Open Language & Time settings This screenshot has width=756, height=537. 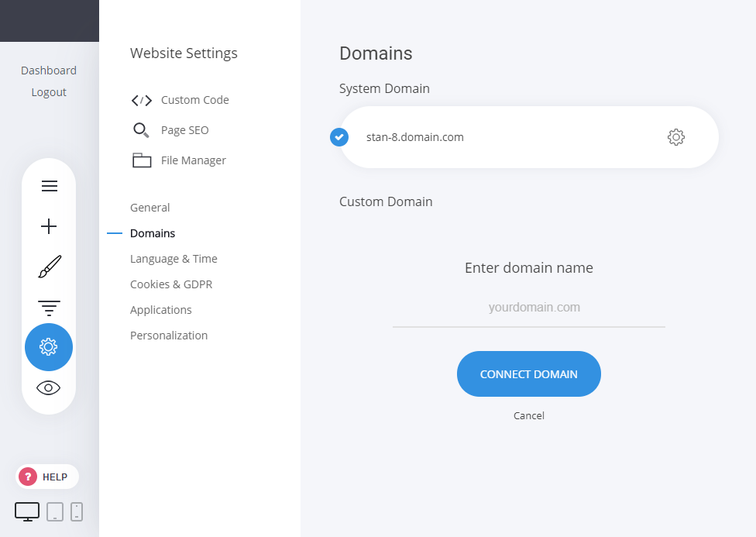coord(174,259)
